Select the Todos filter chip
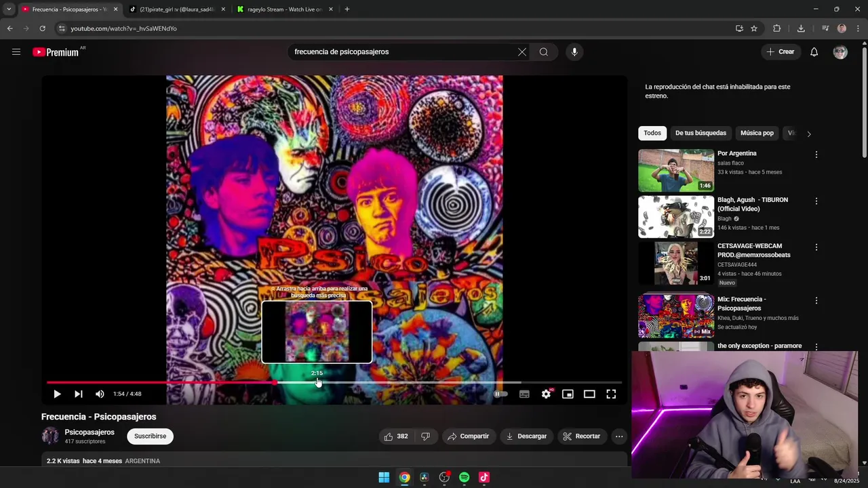This screenshot has height=488, width=868. (x=652, y=133)
